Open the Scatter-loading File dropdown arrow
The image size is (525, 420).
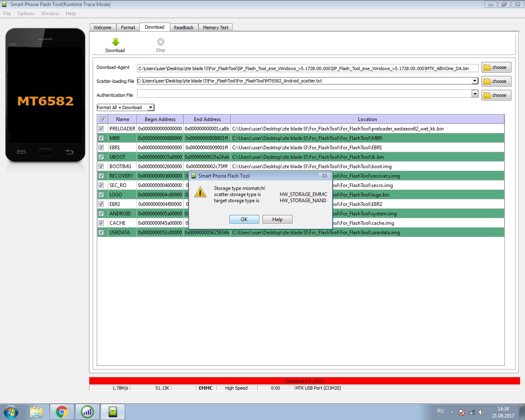(x=475, y=81)
